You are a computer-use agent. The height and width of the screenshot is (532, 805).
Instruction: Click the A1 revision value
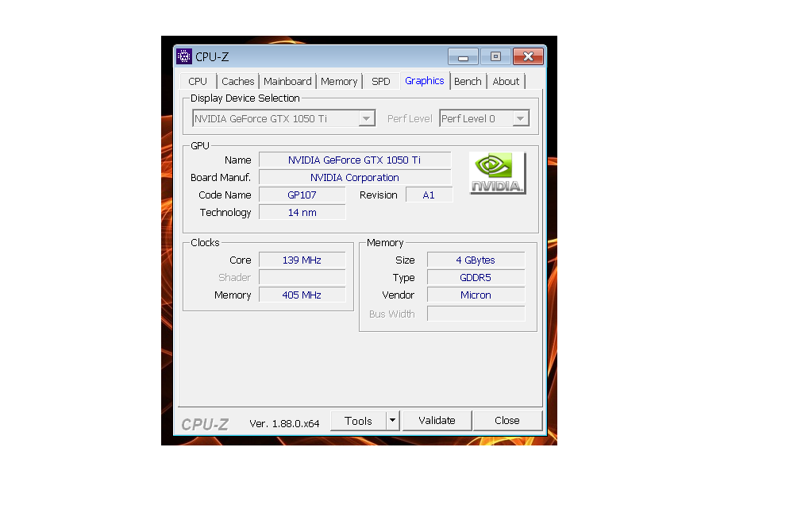429,195
